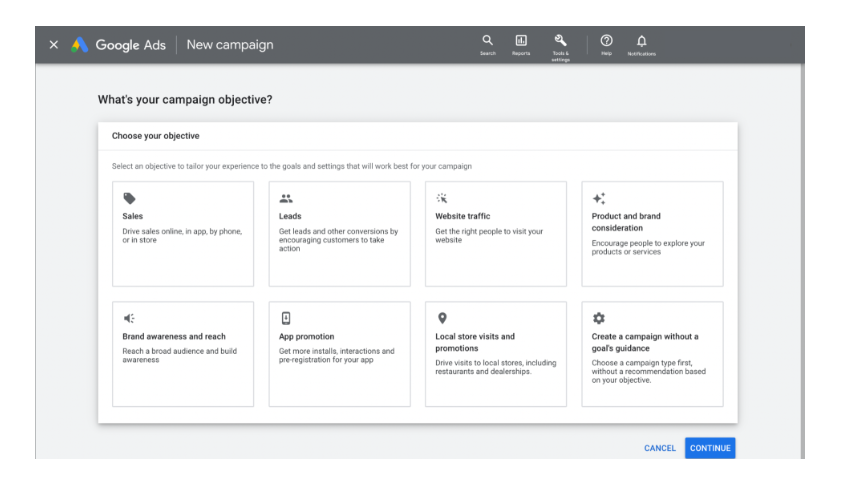The height and width of the screenshot is (501, 850).
Task: Click 'Reach a broad audience' description
Action: coord(179,356)
